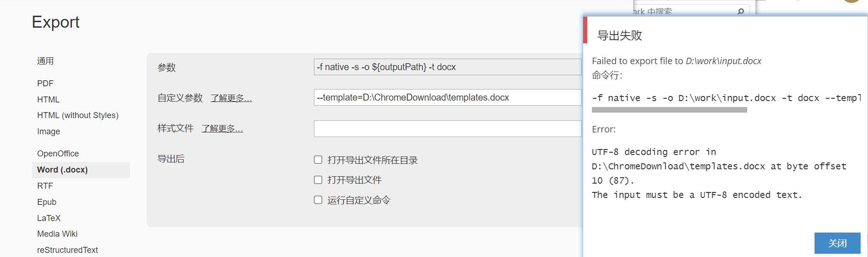Screen dimensions: 868x257
Task: Enable 打开导出文件所在目录 checkbox
Action: pos(318,160)
